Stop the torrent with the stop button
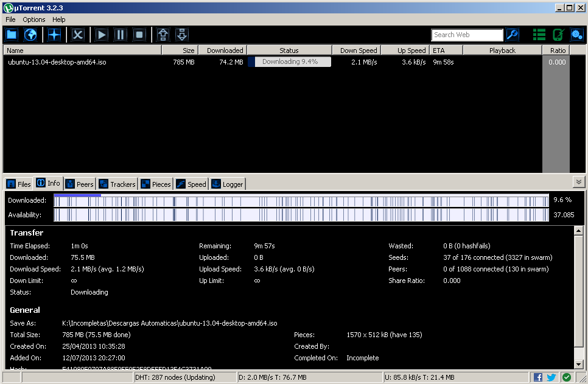588x384 pixels. [139, 35]
